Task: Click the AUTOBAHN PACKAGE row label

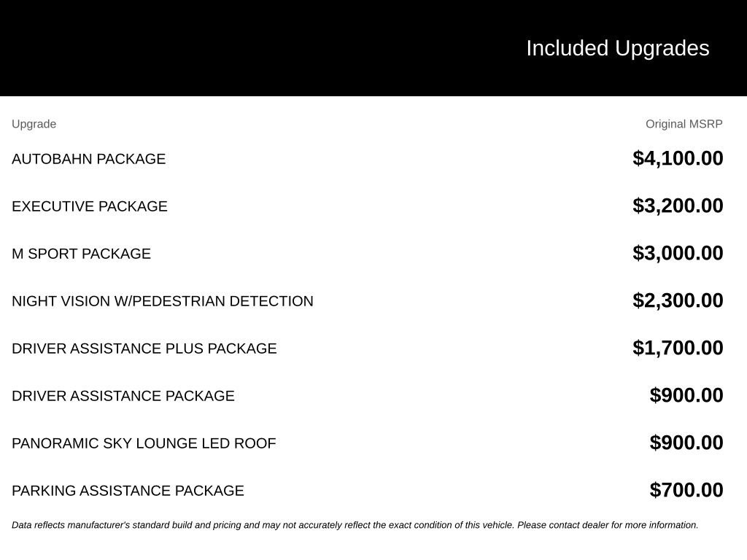Action: pos(88,159)
